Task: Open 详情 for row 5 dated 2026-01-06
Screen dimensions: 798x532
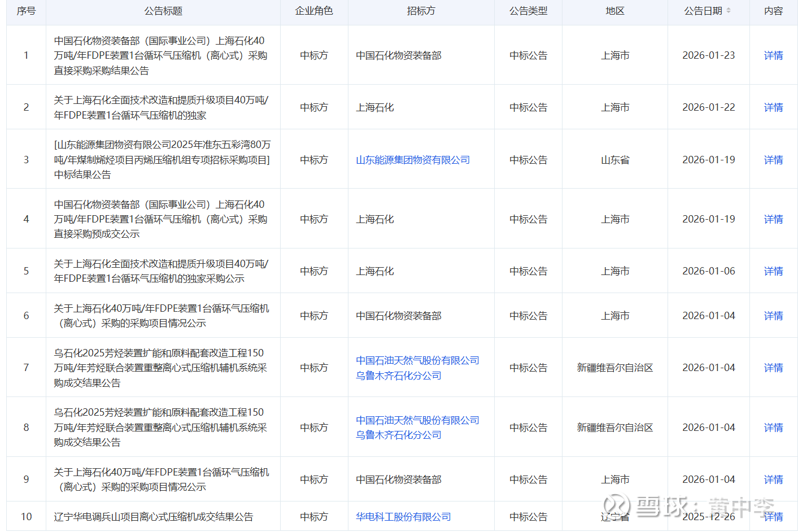Action: 773,271
